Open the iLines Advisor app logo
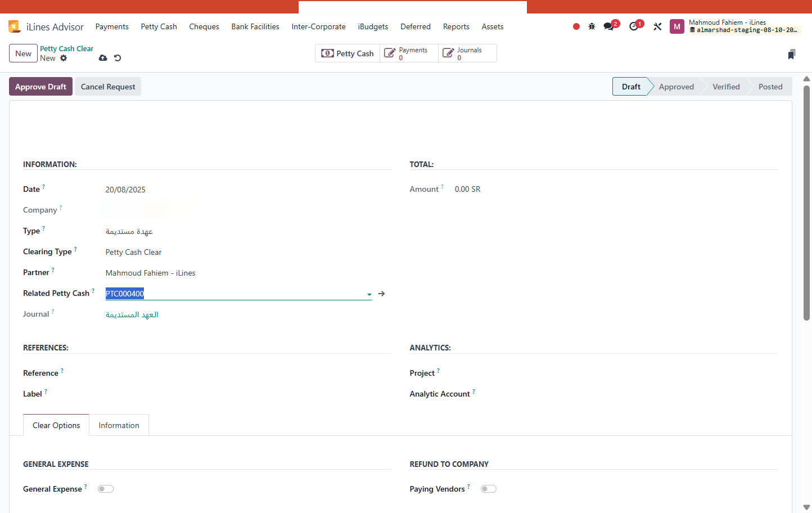 coord(15,26)
